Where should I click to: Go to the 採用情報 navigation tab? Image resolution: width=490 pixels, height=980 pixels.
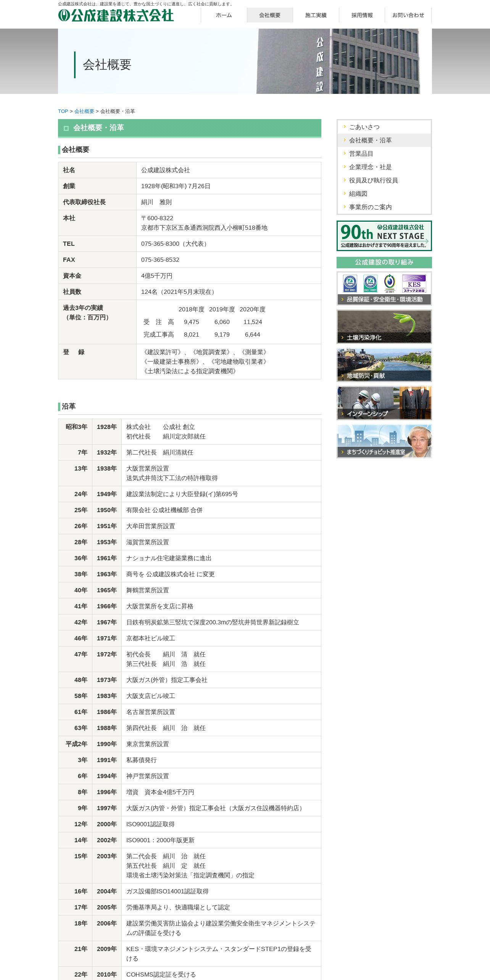[x=362, y=15]
